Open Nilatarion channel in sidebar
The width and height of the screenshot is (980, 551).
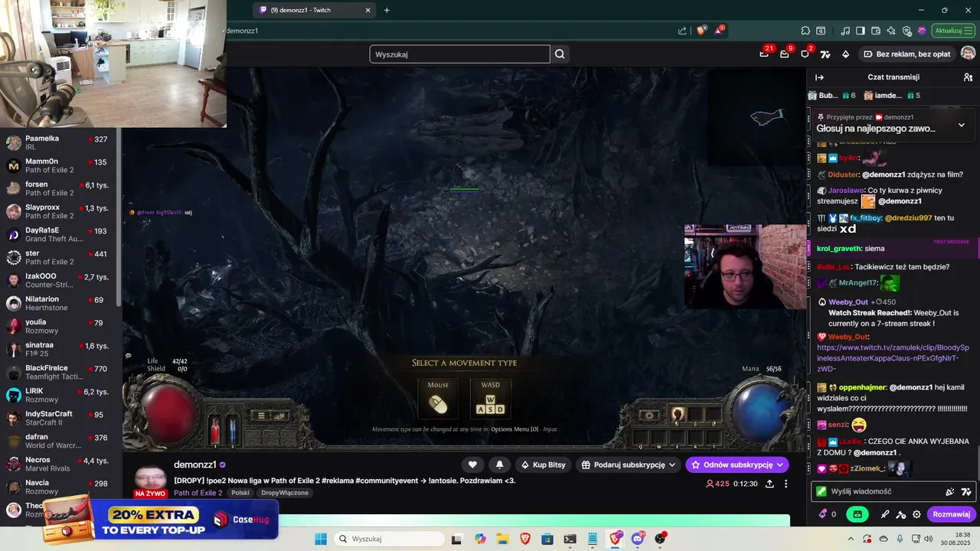(60, 304)
